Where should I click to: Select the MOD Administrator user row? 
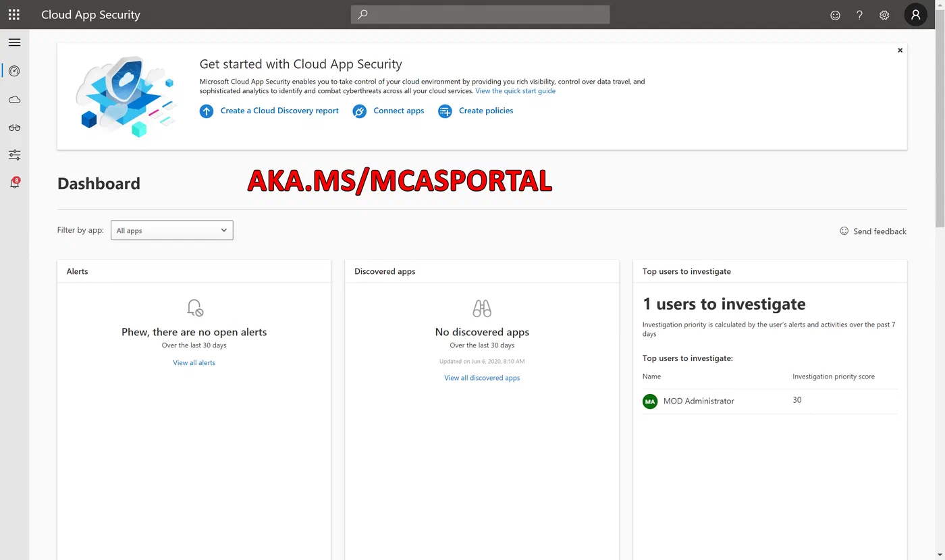[x=770, y=401]
